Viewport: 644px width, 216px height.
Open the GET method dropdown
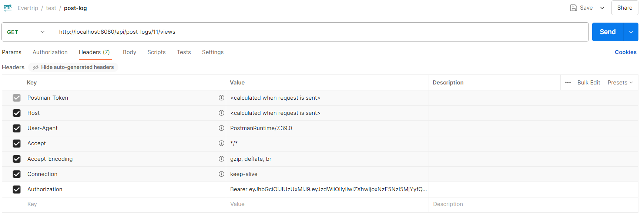click(x=26, y=32)
